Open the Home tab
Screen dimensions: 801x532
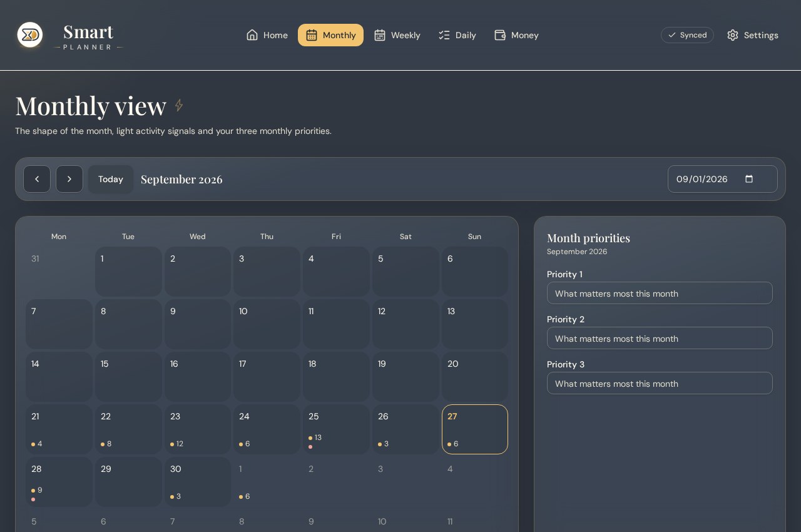pos(267,35)
